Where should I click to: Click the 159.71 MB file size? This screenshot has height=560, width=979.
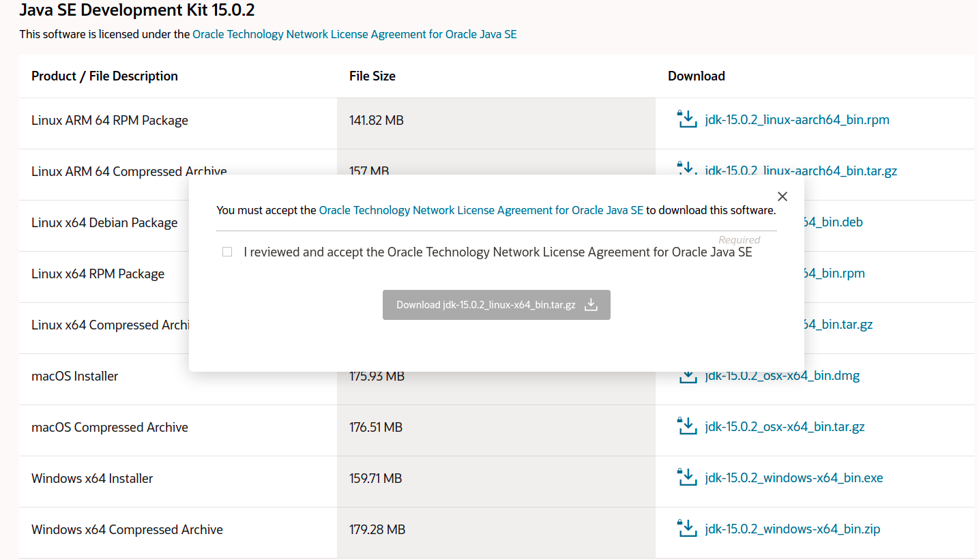pyautogui.click(x=376, y=478)
